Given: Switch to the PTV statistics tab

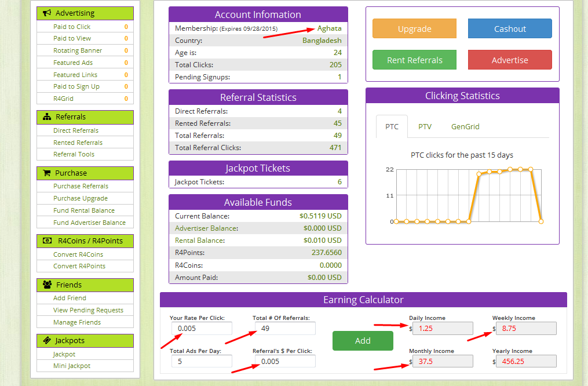Looking at the screenshot, I should (x=425, y=126).
